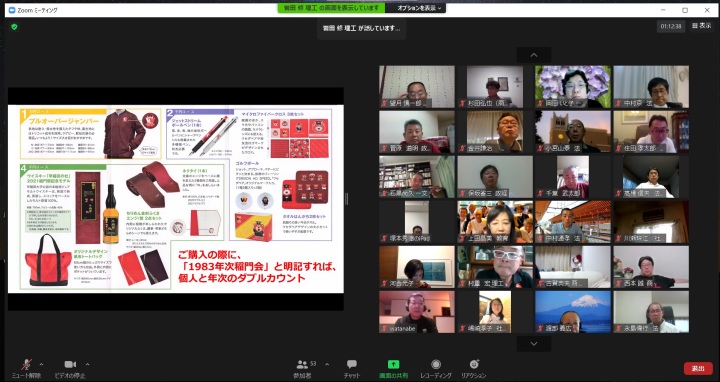Screen dimensions: 720x382
Task: Click the green encryption shield icon
Action: coord(14,27)
